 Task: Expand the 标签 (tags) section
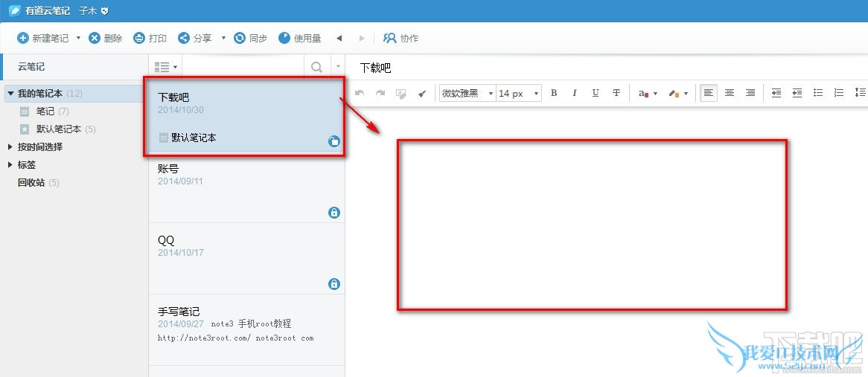tap(10, 165)
